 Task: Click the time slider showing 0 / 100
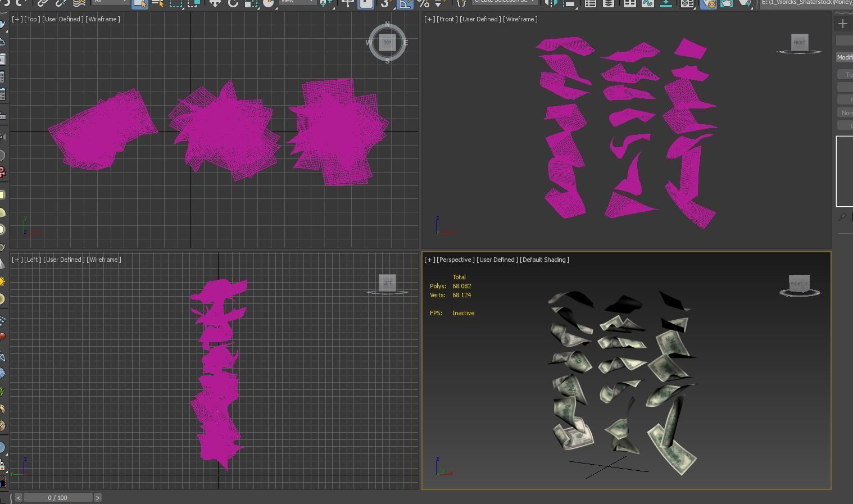pos(58,498)
